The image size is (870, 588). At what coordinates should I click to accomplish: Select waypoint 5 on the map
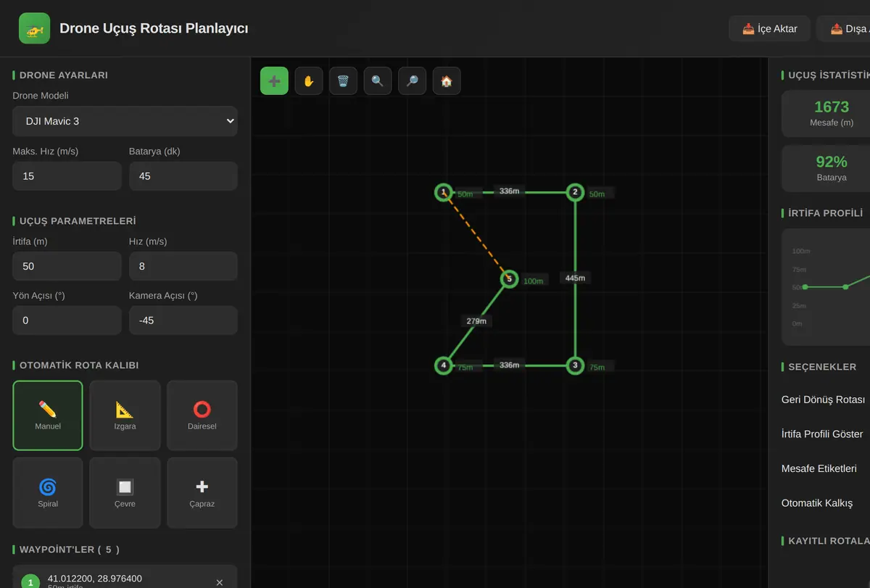click(509, 278)
